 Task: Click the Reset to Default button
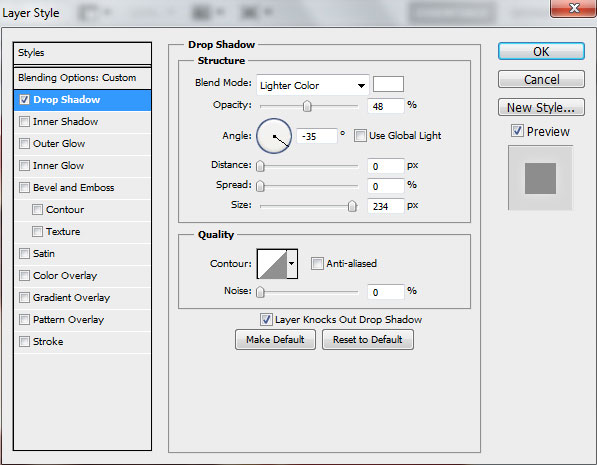click(x=368, y=339)
